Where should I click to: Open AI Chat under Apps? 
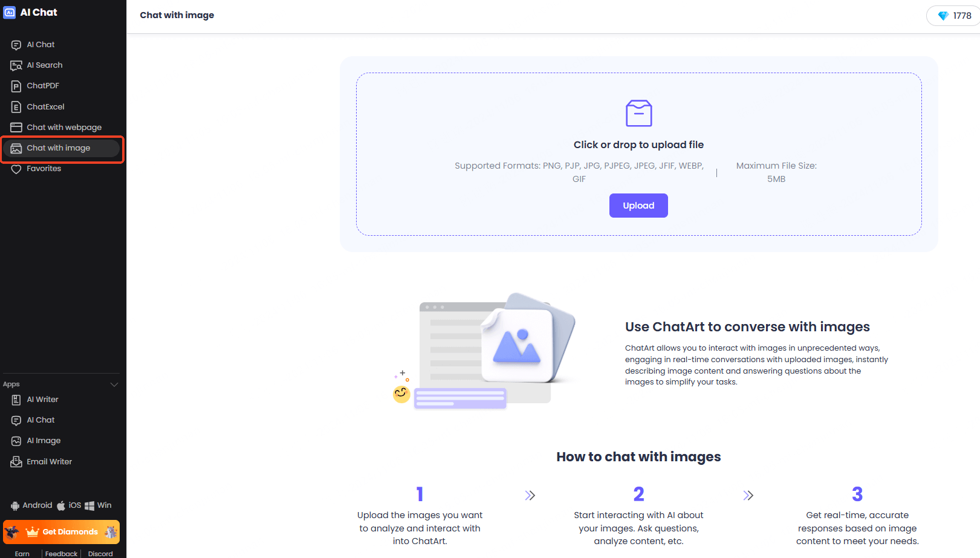41,420
